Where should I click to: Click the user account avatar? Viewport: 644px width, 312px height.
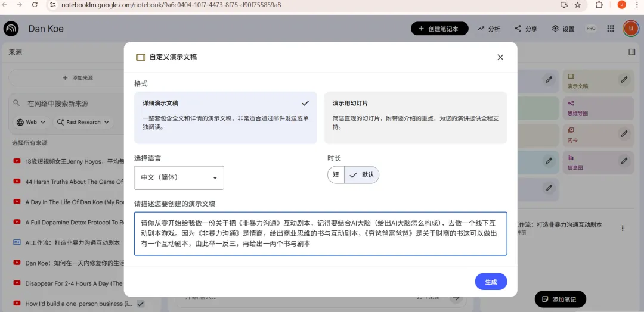click(x=631, y=29)
